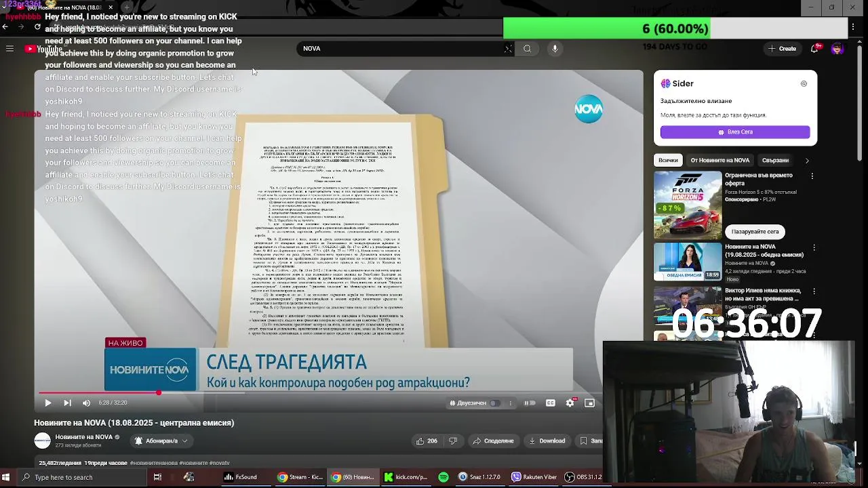This screenshot has width=868, height=488.
Task: Open Spotify from the taskbar
Action: coord(443,477)
